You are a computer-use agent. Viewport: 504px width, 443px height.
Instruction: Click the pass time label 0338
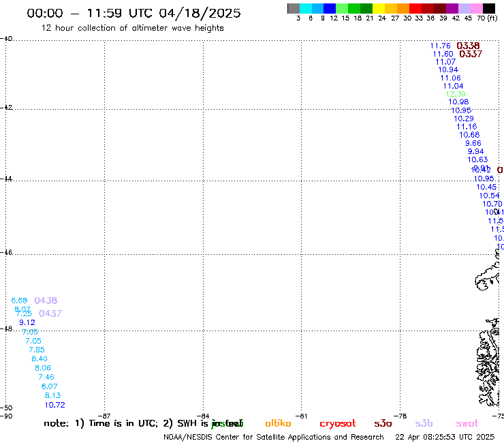pos(468,46)
